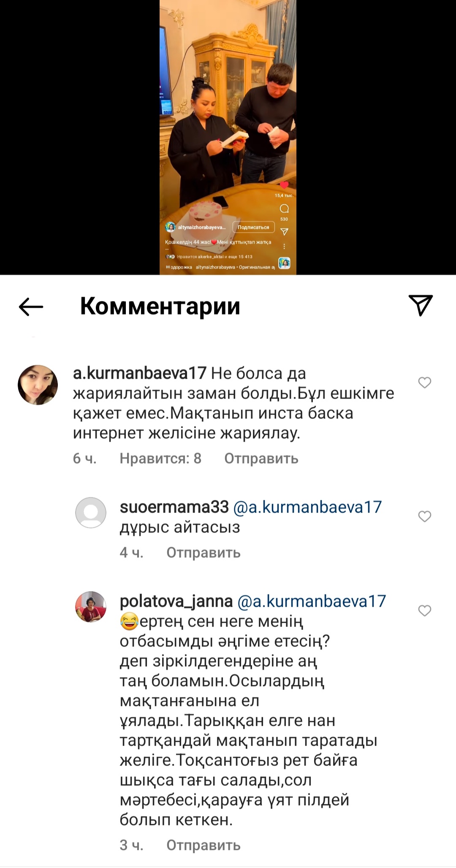Open @a.kurmanbaeva17 mention in suoermama33's reply
Image resolution: width=456 pixels, height=868 pixels.
[307, 507]
